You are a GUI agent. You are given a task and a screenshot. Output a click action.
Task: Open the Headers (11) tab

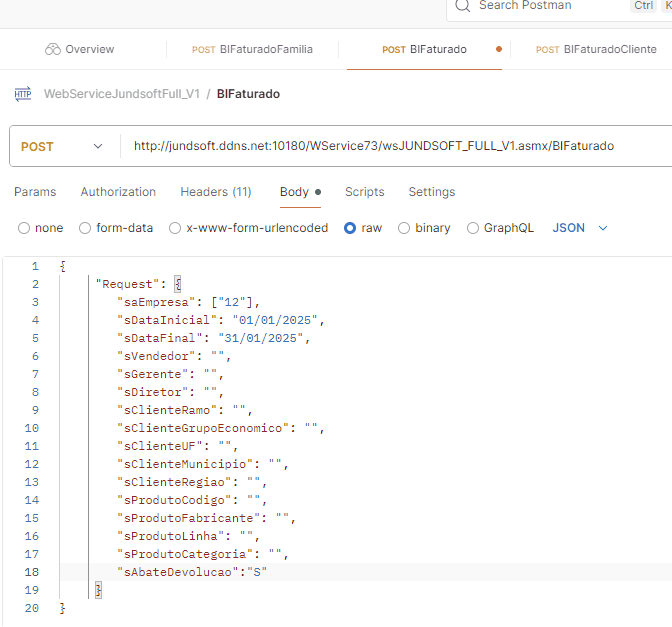point(215,192)
